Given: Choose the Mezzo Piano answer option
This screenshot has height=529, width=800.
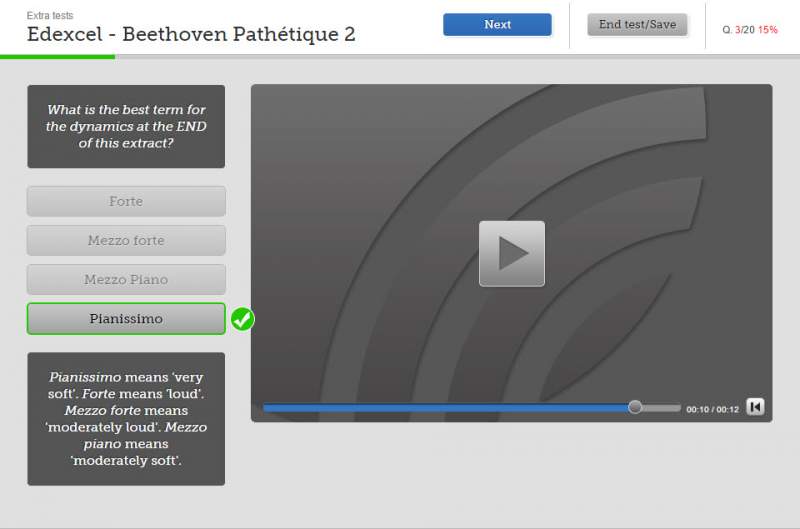Looking at the screenshot, I should point(126,280).
